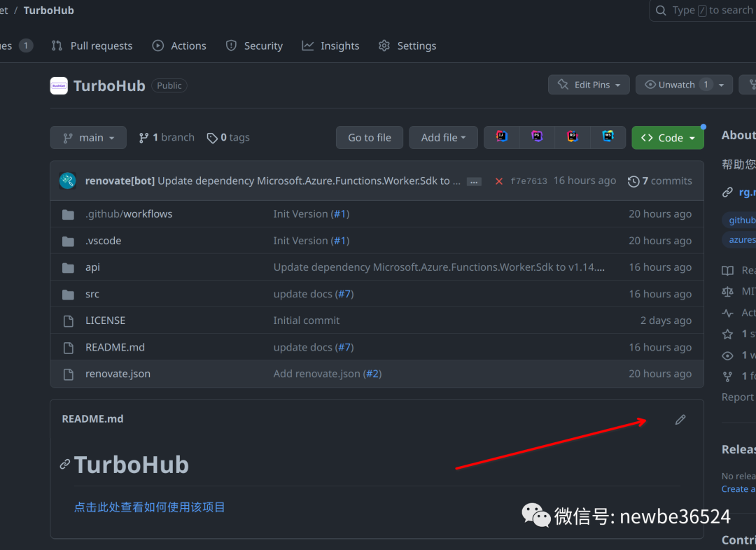Open #7 link in src row
This screenshot has width=756, height=550.
click(x=344, y=294)
